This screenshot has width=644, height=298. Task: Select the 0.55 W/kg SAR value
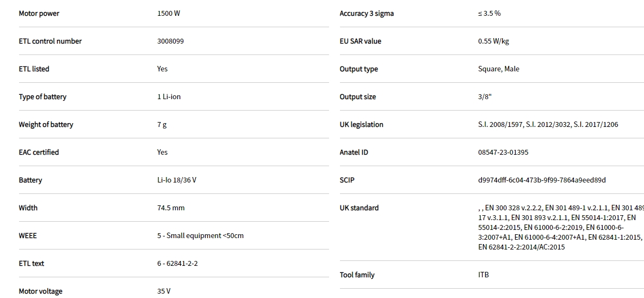coord(493,41)
